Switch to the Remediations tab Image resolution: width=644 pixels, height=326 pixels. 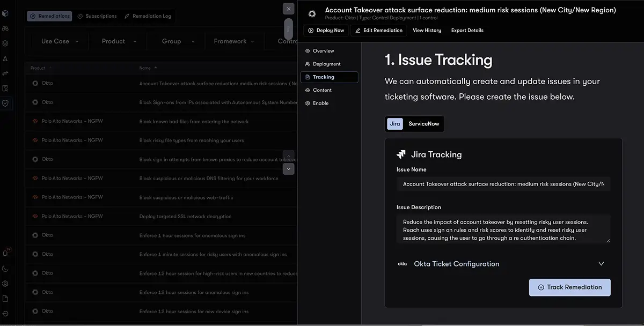click(x=50, y=16)
